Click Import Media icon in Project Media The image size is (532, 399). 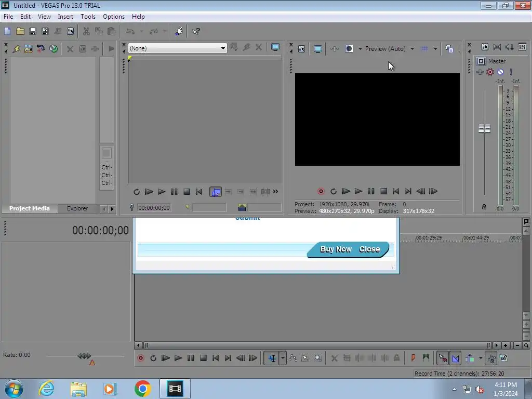coord(29,48)
